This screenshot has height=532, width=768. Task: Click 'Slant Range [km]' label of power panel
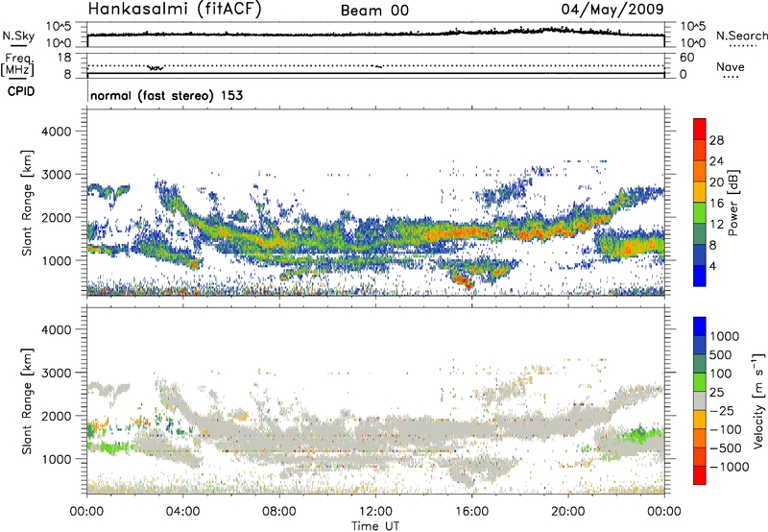point(27,203)
